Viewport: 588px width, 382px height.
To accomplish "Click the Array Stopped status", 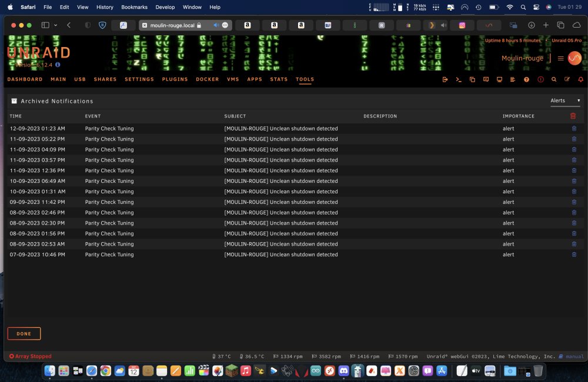I will [31, 357].
